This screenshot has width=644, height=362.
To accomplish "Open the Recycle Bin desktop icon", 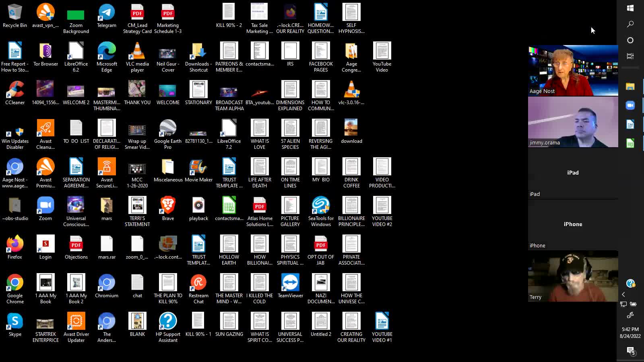I will 15,16.
